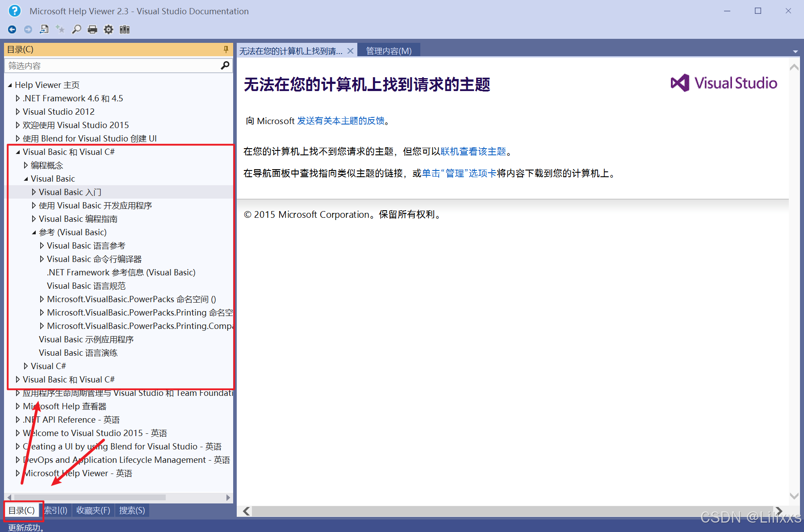Click content pane scroll left arrow
Viewport: 804px width, 532px height.
[x=247, y=511]
